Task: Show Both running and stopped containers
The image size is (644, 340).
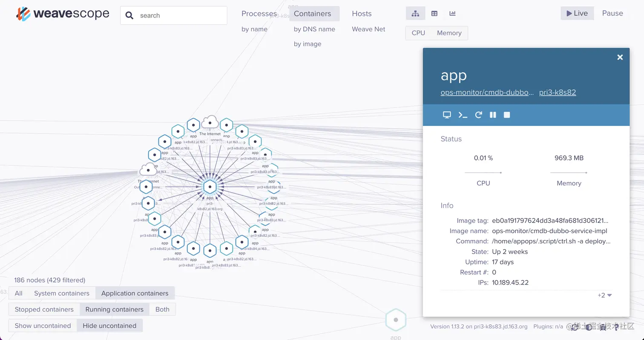Action: pyautogui.click(x=162, y=309)
